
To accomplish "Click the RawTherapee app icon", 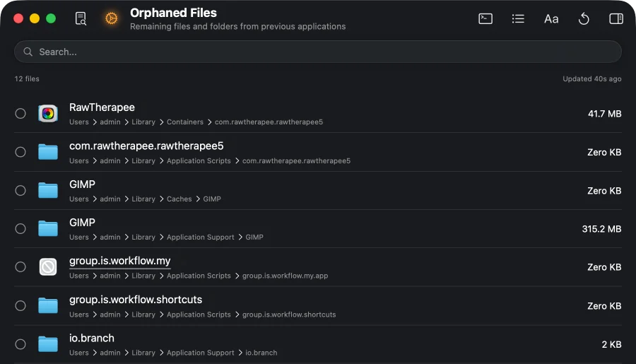I will [48, 113].
